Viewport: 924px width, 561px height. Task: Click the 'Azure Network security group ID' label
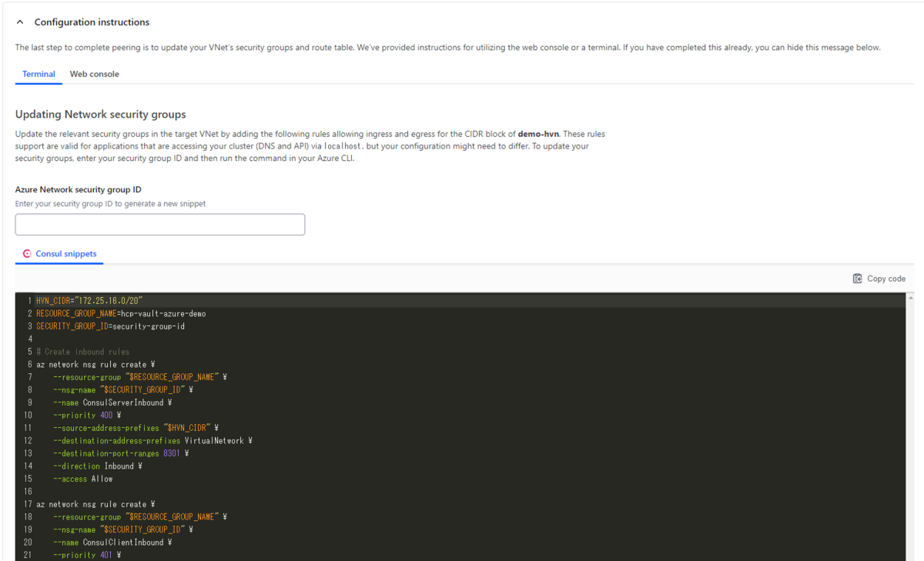[x=79, y=189]
